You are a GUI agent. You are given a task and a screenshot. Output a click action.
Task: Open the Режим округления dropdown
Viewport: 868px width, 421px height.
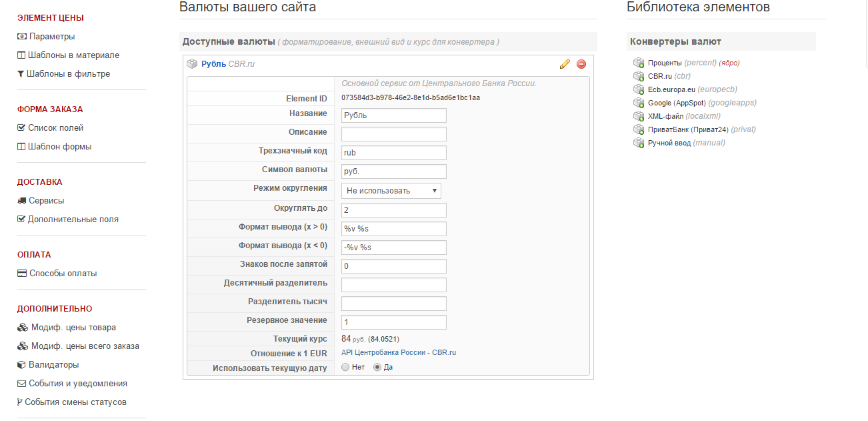click(391, 191)
